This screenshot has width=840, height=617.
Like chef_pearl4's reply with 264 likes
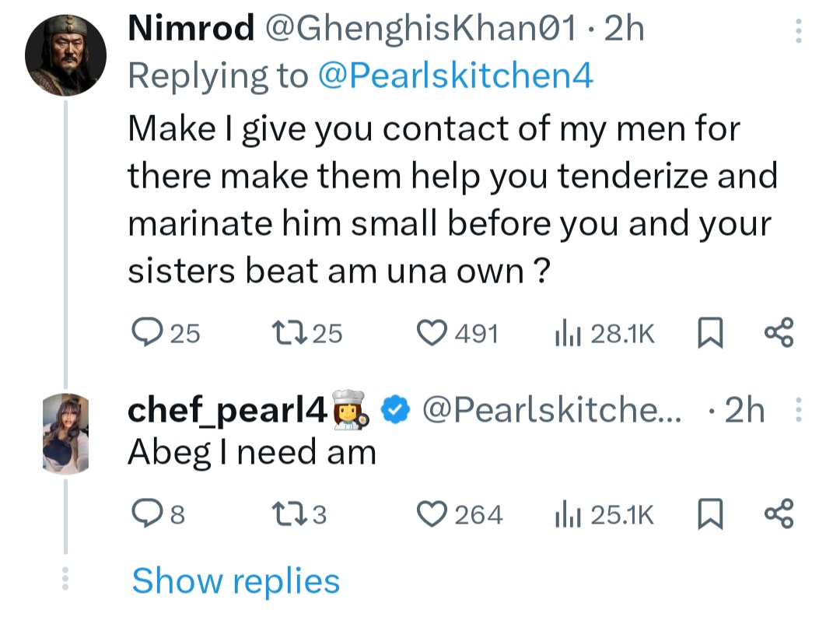click(x=433, y=514)
